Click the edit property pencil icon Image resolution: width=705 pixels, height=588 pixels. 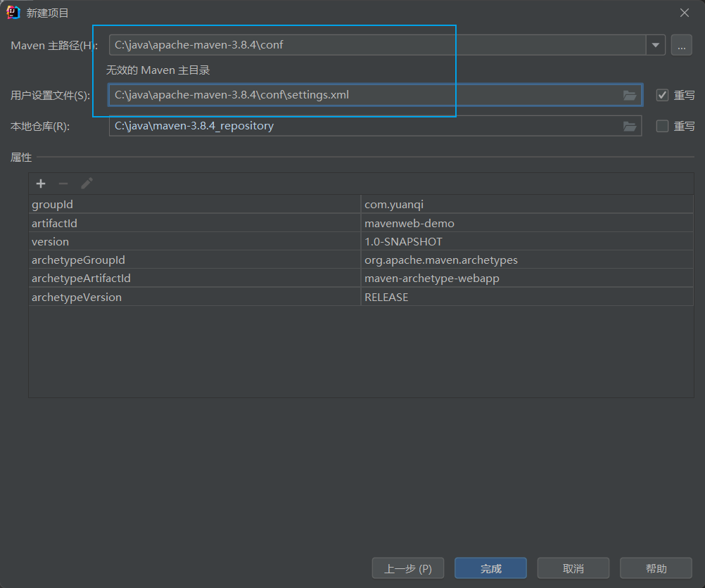[87, 184]
